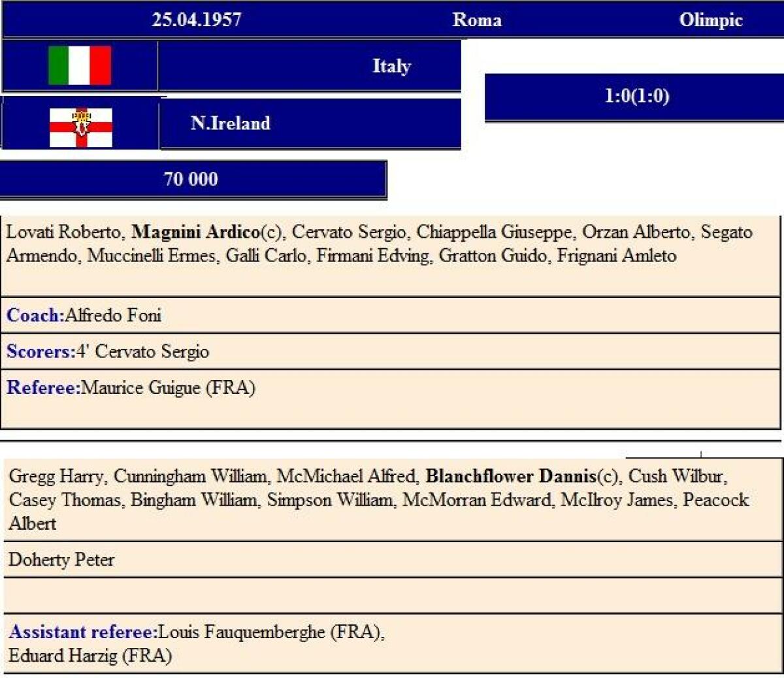
Task: Select coach name Alfredo Foni
Action: coord(113,315)
